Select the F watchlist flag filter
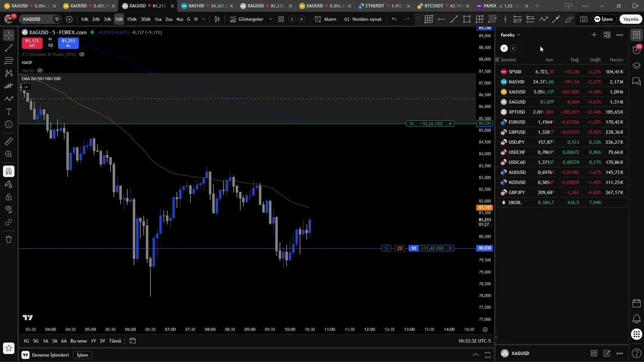The width and height of the screenshot is (644, 362). click(x=504, y=48)
